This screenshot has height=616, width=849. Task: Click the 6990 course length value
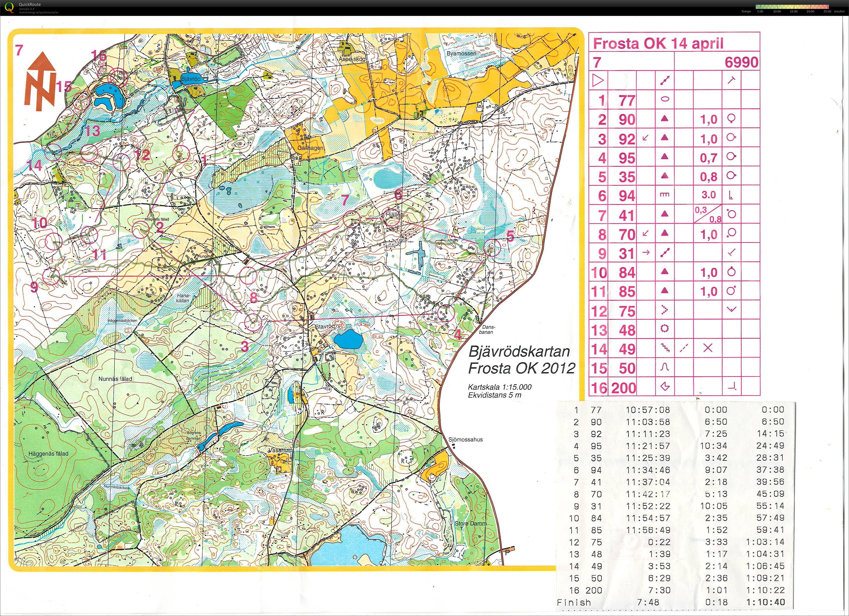pos(742,62)
